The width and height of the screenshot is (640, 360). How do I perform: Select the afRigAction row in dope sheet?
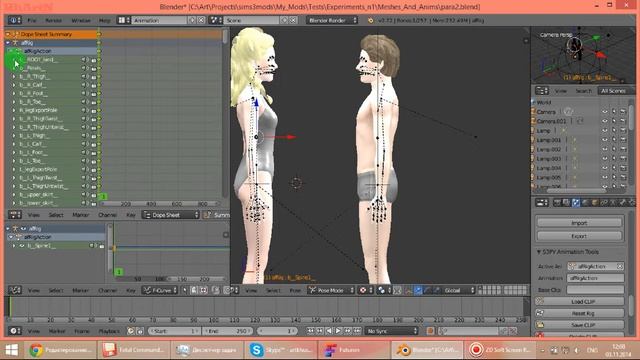point(52,51)
